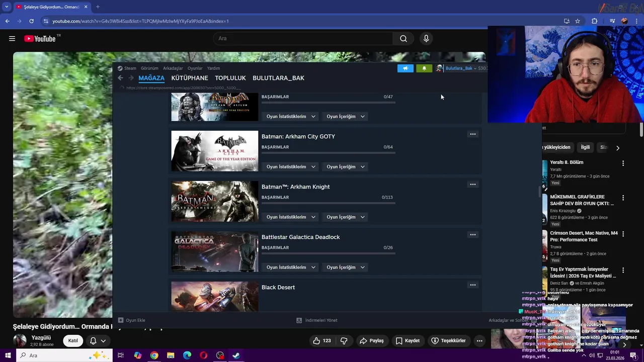Open the BULUTLARA_BAK profile tab
The image size is (644, 362).
pyautogui.click(x=278, y=78)
